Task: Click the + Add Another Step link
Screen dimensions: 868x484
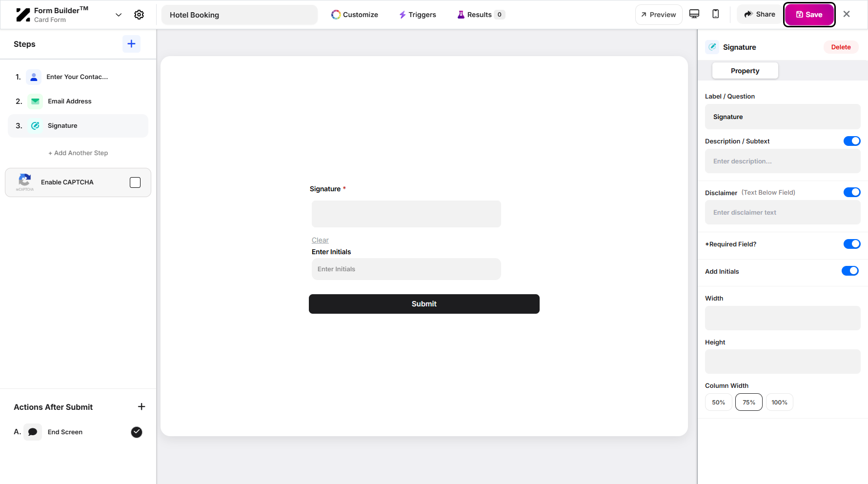Action: pos(78,153)
